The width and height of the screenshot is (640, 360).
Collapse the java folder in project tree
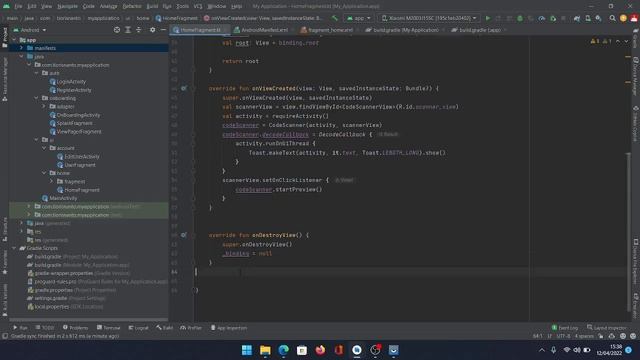point(22,56)
